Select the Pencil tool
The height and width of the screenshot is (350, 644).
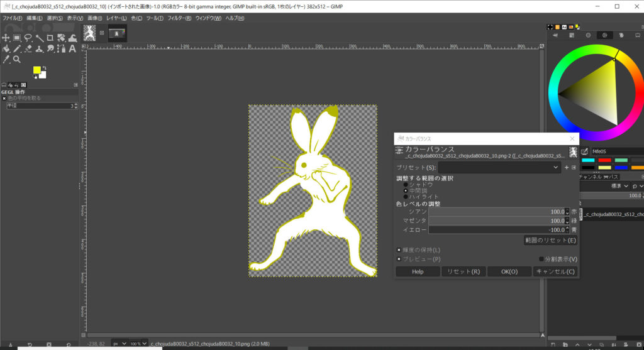point(17,49)
